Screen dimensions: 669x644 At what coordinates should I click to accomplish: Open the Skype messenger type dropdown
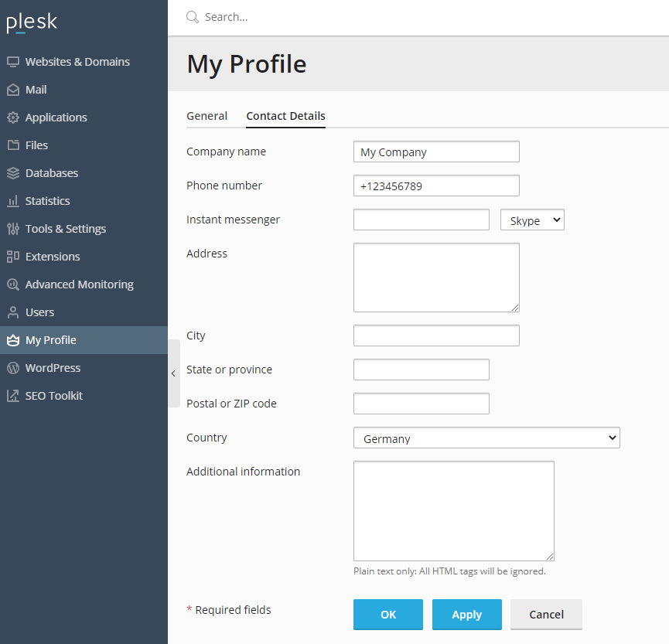click(532, 220)
